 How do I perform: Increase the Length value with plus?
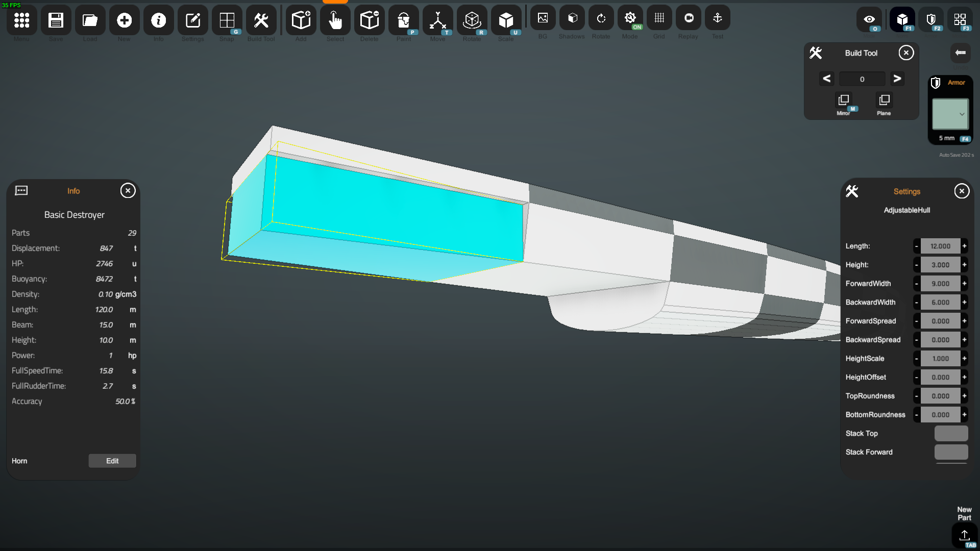pyautogui.click(x=964, y=246)
